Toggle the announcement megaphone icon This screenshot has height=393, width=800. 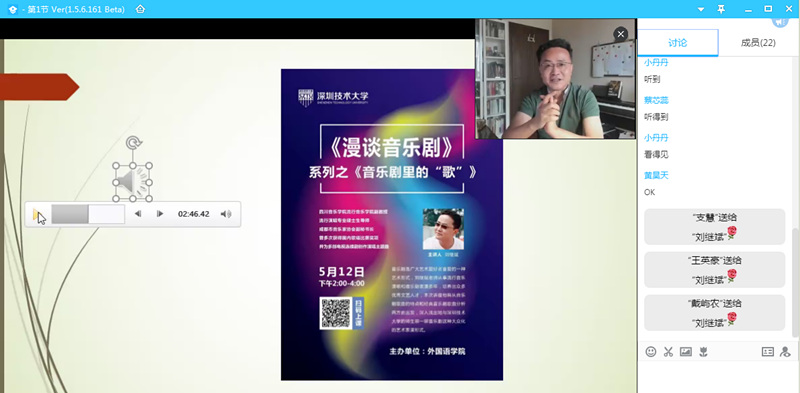coord(780,22)
